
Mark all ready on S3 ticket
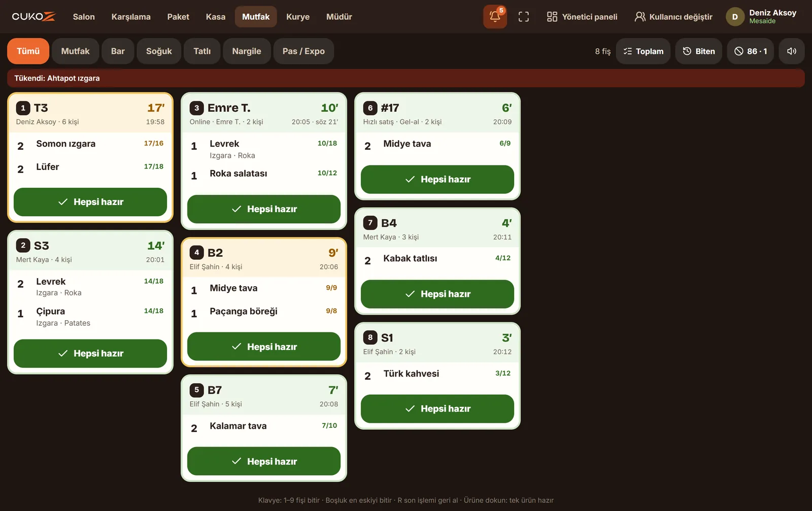[x=90, y=354]
